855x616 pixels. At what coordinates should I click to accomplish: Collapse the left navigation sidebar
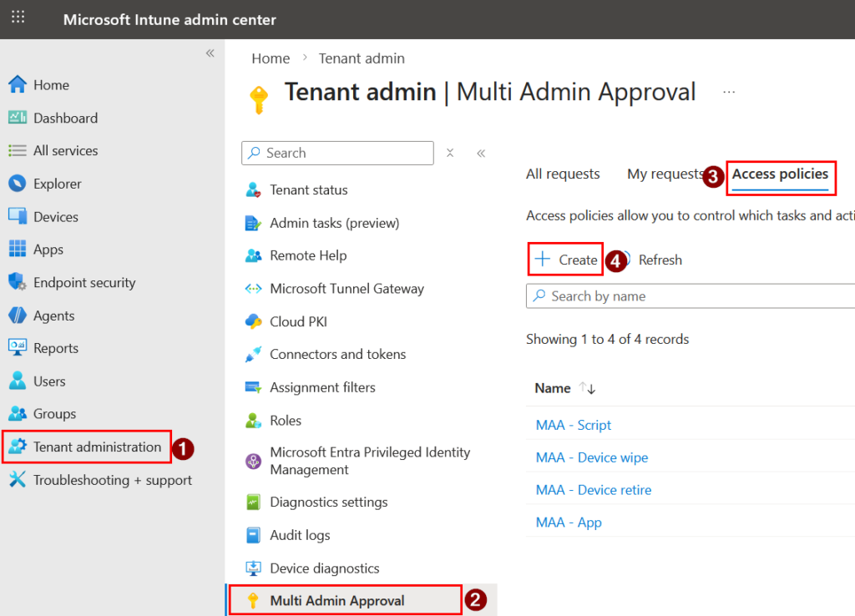point(210,53)
